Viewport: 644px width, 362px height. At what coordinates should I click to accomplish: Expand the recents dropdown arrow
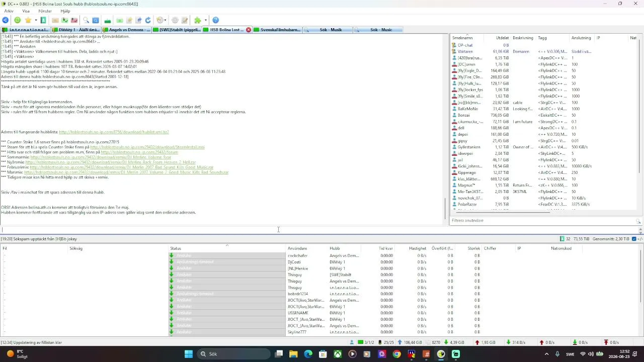click(165, 20)
